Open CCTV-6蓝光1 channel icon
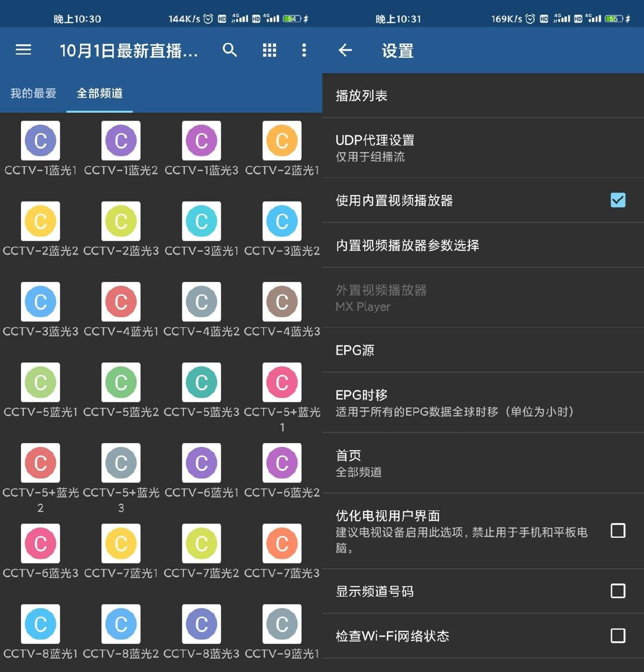 pyautogui.click(x=202, y=463)
